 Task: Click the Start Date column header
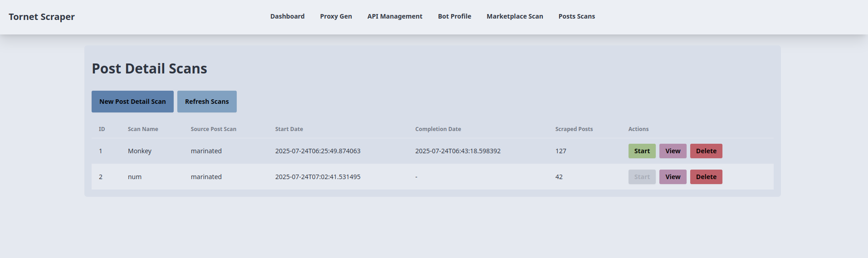[289, 129]
